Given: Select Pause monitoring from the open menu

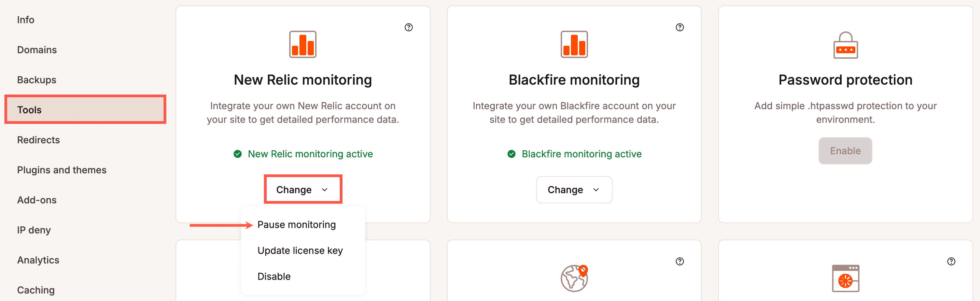Looking at the screenshot, I should [x=296, y=224].
